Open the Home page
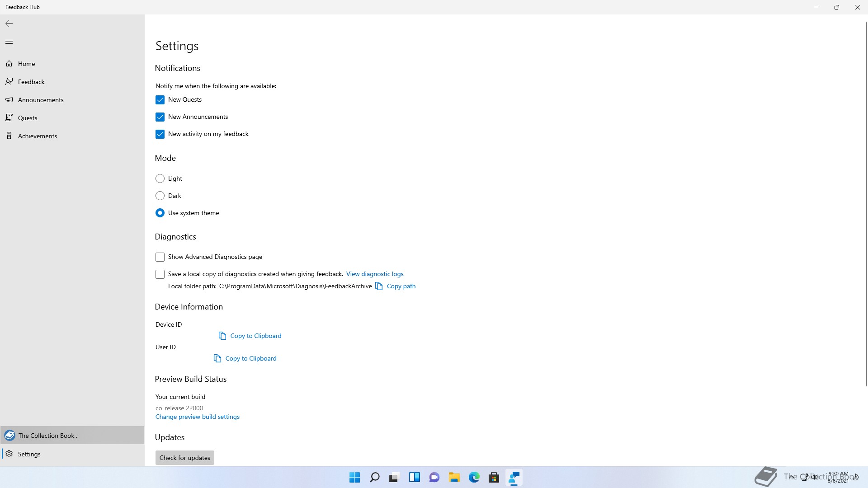The height and width of the screenshot is (488, 868). [72, 64]
